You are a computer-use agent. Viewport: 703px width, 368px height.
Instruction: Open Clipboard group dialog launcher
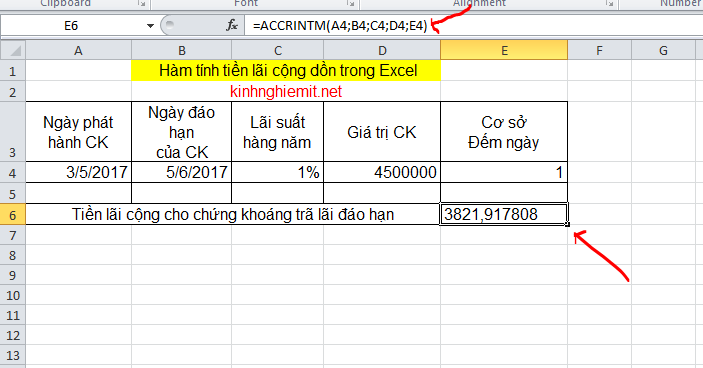[x=142, y=4]
